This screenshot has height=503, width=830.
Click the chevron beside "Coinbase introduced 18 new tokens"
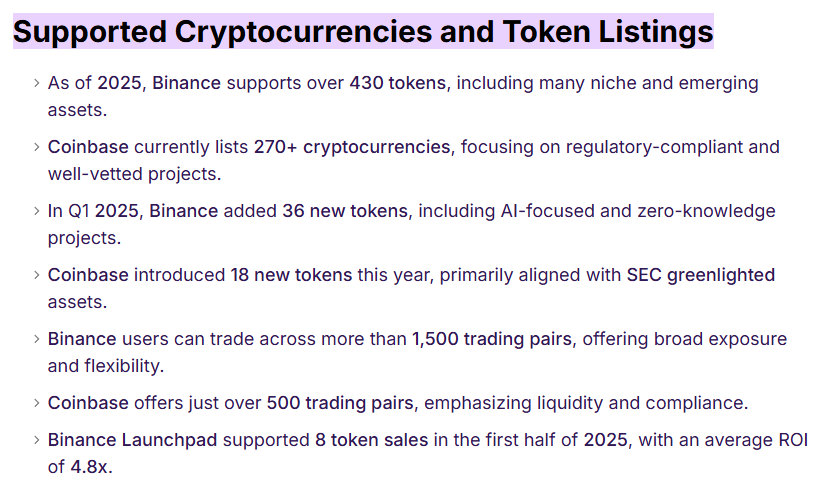pos(37,275)
